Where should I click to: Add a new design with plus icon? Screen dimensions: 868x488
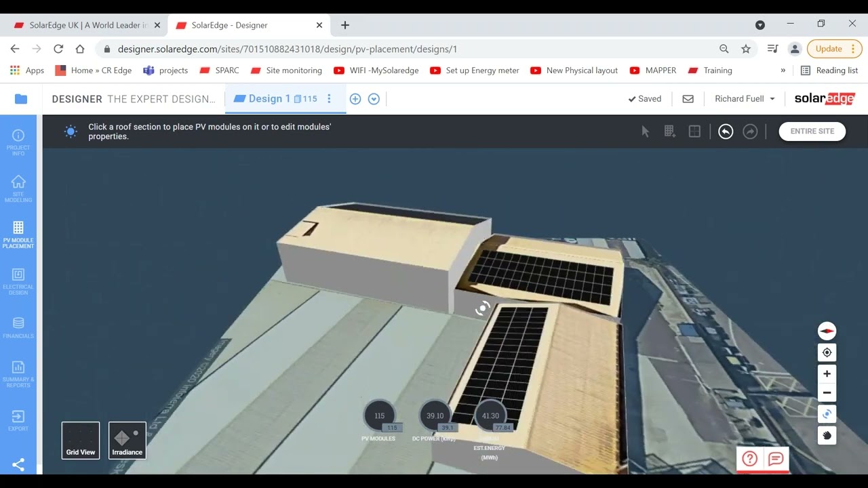pyautogui.click(x=355, y=99)
